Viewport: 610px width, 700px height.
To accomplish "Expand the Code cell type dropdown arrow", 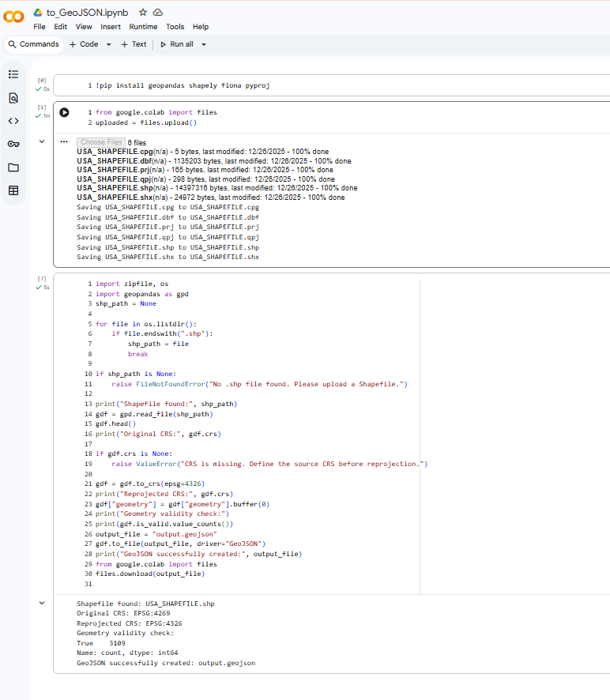I will 107,45.
